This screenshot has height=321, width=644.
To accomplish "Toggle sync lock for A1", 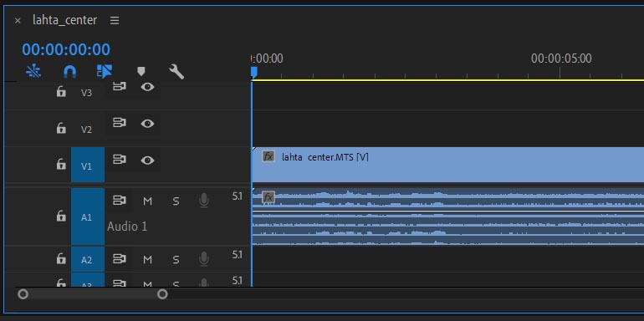I will (x=119, y=201).
